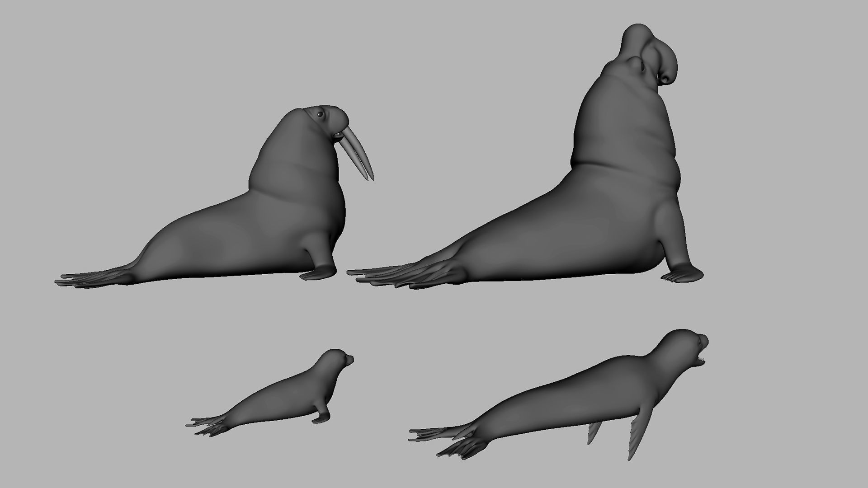Select the walrus model's eye
Image resolution: width=868 pixels, height=488 pixels.
[321, 115]
